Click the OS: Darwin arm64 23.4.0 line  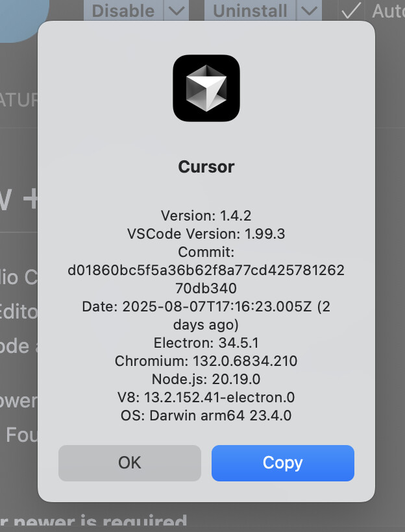(x=206, y=415)
